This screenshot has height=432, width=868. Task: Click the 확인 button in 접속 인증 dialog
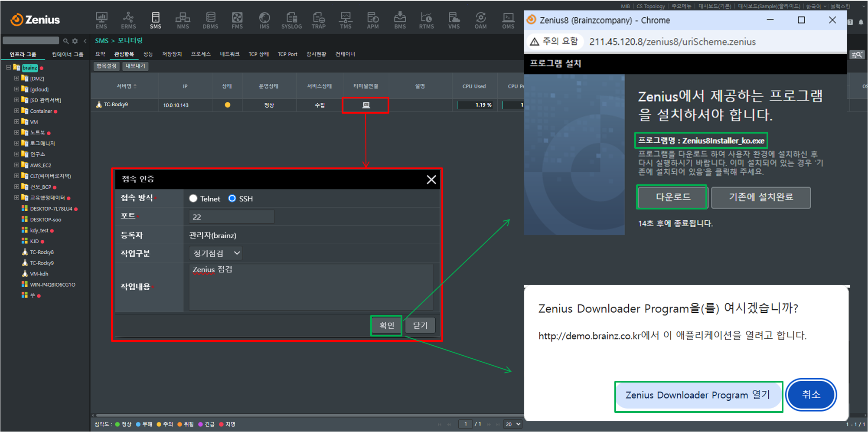coord(386,325)
